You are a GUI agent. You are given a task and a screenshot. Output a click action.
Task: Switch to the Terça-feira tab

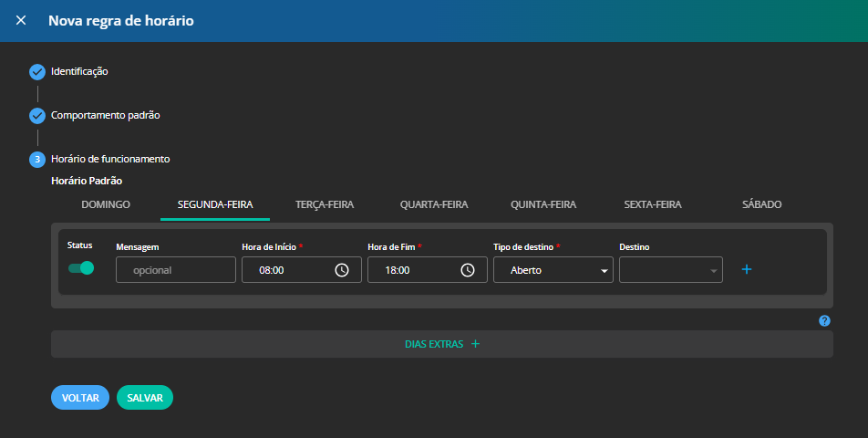click(325, 204)
